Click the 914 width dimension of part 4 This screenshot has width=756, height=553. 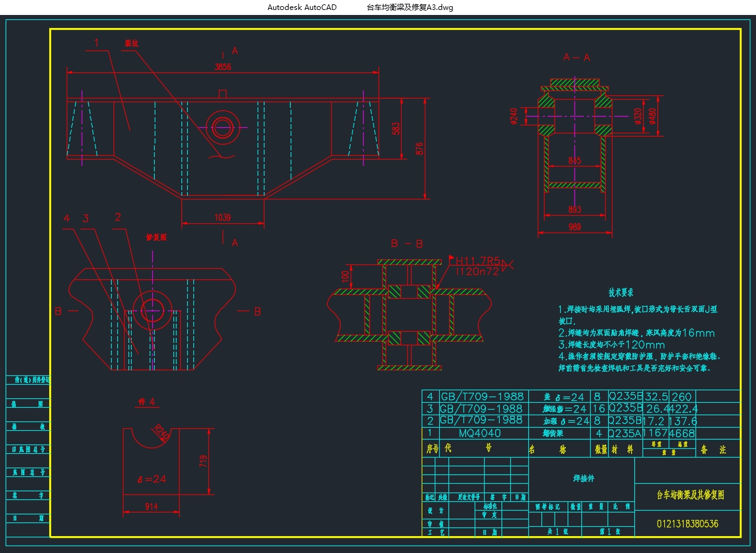(151, 507)
